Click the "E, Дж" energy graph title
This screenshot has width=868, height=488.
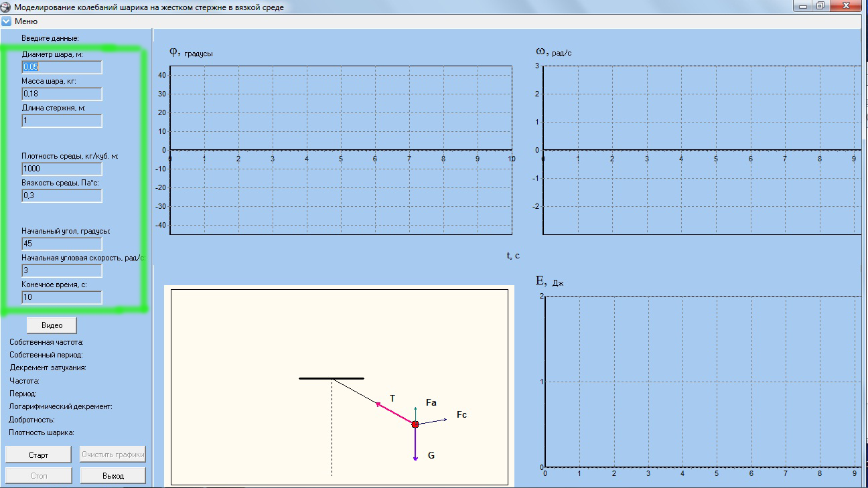click(x=550, y=282)
